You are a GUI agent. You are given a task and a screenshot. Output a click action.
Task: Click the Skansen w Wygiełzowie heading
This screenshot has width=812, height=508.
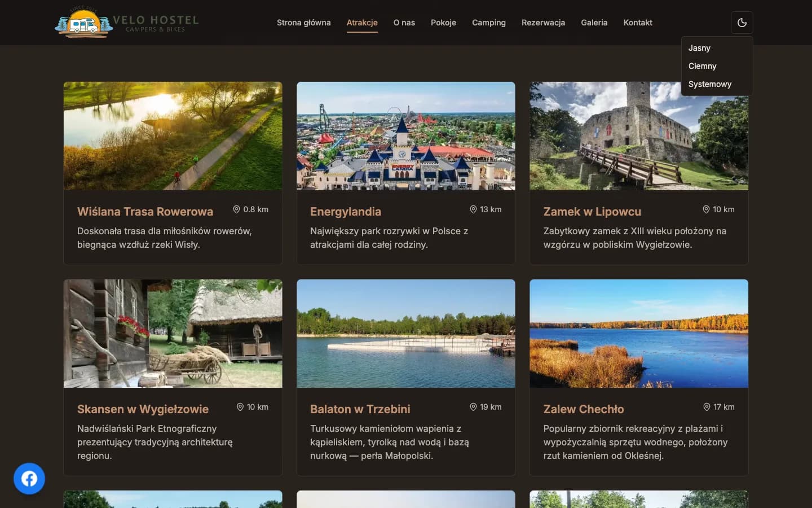coord(143,409)
